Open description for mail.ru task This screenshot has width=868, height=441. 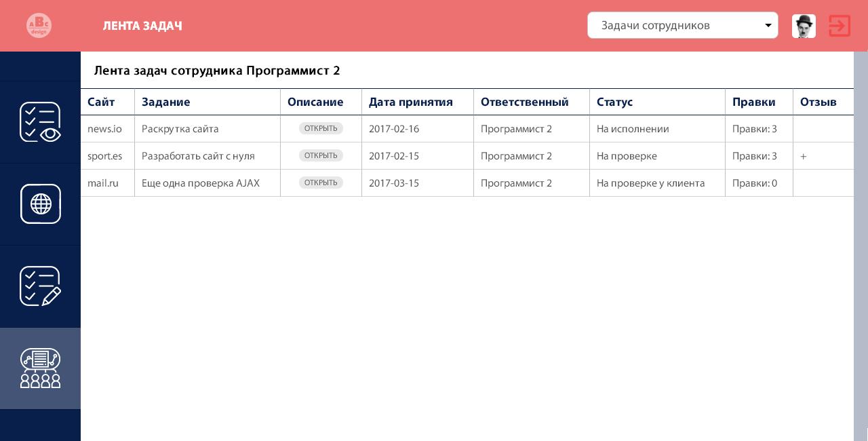tap(321, 183)
